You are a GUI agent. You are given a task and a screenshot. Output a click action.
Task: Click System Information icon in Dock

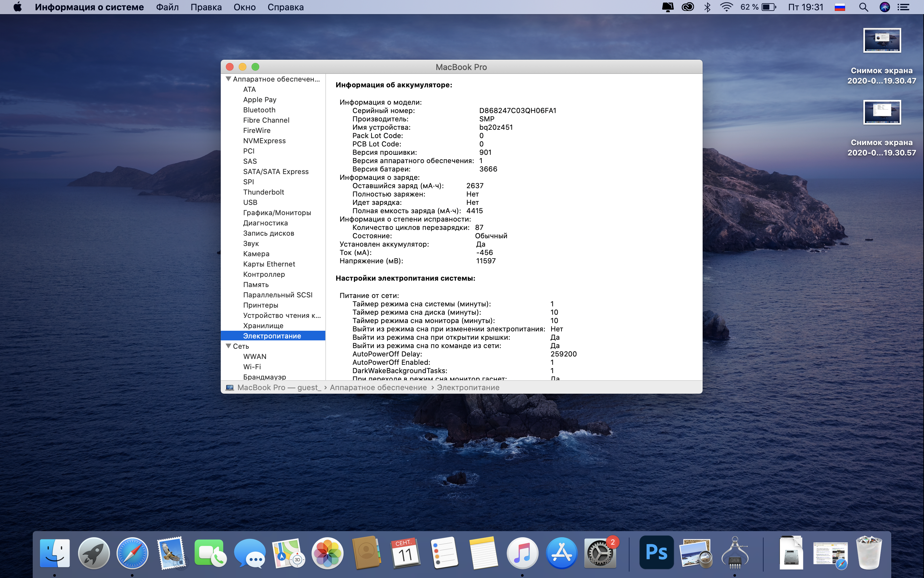pyautogui.click(x=735, y=553)
